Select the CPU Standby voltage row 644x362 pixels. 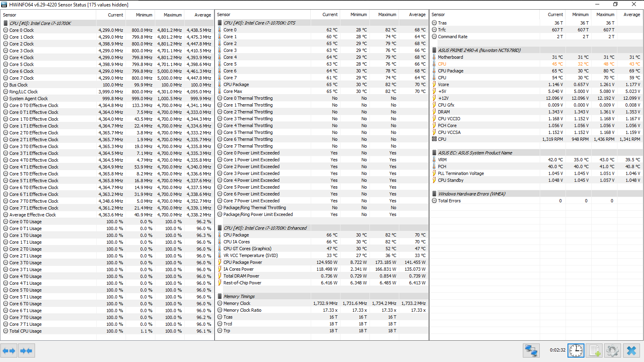[536, 180]
